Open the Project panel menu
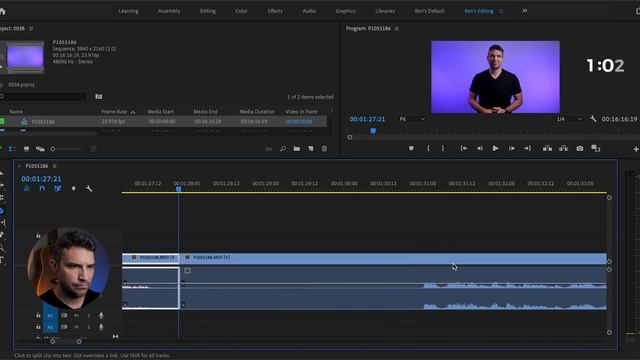Image resolution: width=640 pixels, height=360 pixels. click(x=31, y=29)
